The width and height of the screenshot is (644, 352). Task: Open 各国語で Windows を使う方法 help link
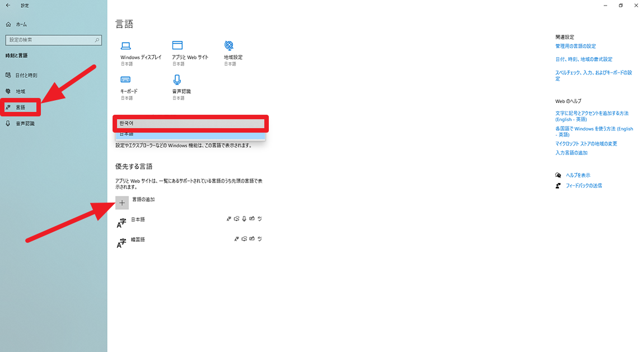594,132
